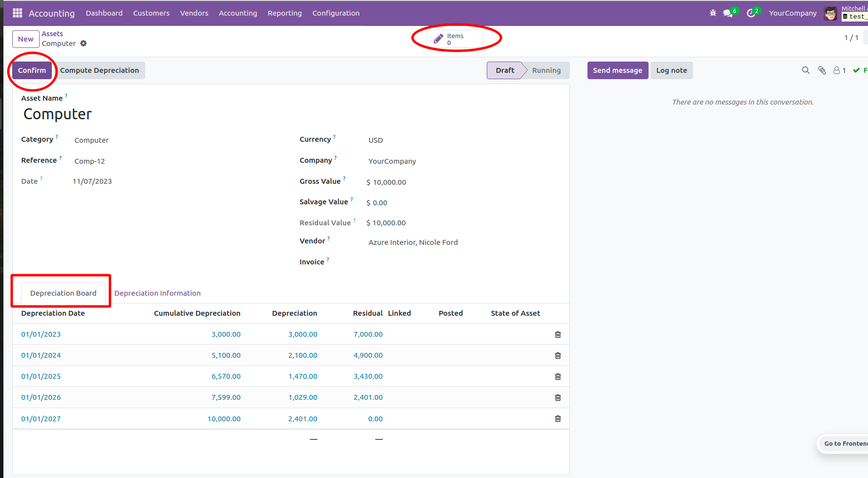Switch to the Depreciation Information tab
Viewport: 868px width, 478px height.
click(157, 293)
